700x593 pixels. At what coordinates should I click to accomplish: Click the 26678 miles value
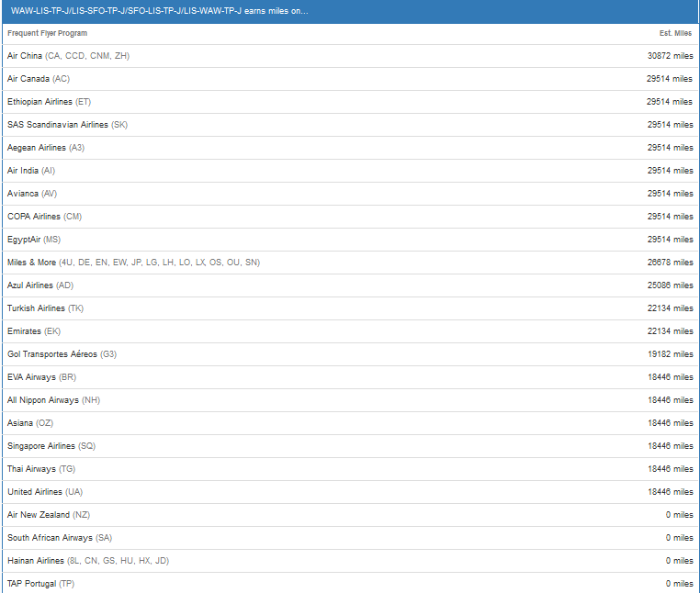[670, 263]
